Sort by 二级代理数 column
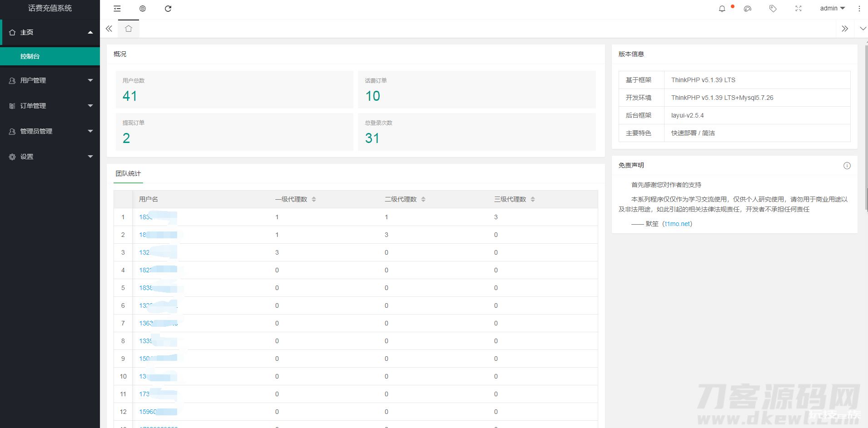 click(x=423, y=199)
